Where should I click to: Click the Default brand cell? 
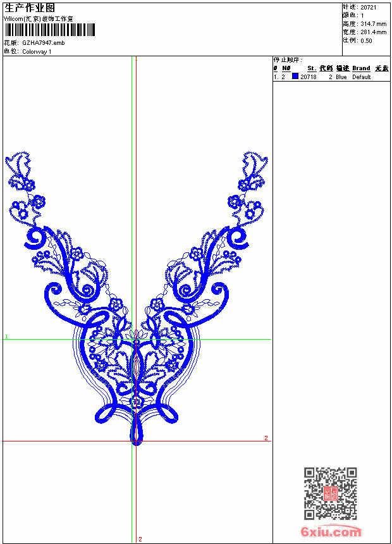(x=362, y=77)
